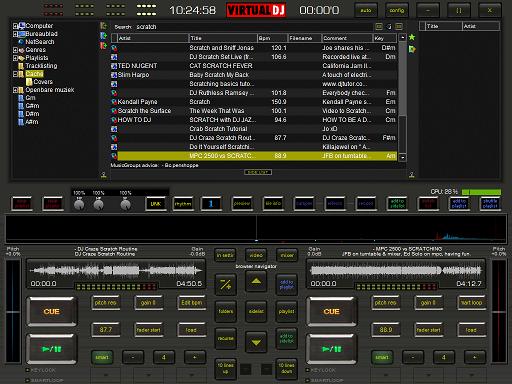Click the side list toggle below the browser

[x=258, y=172]
